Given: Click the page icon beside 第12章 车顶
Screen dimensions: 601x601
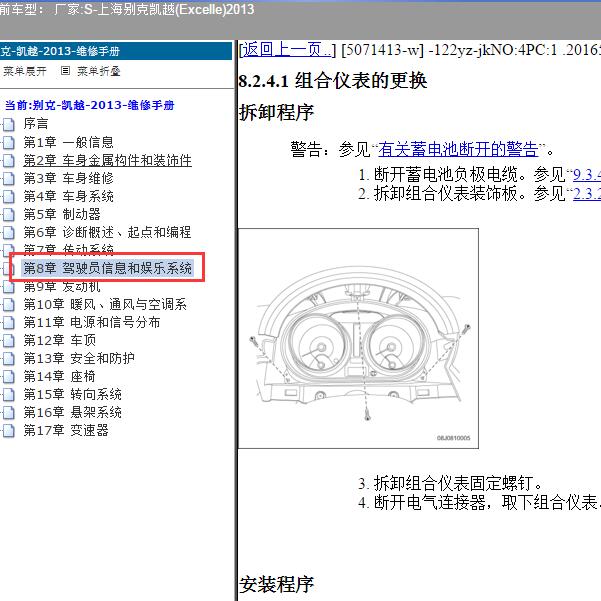Looking at the screenshot, I should [8, 341].
